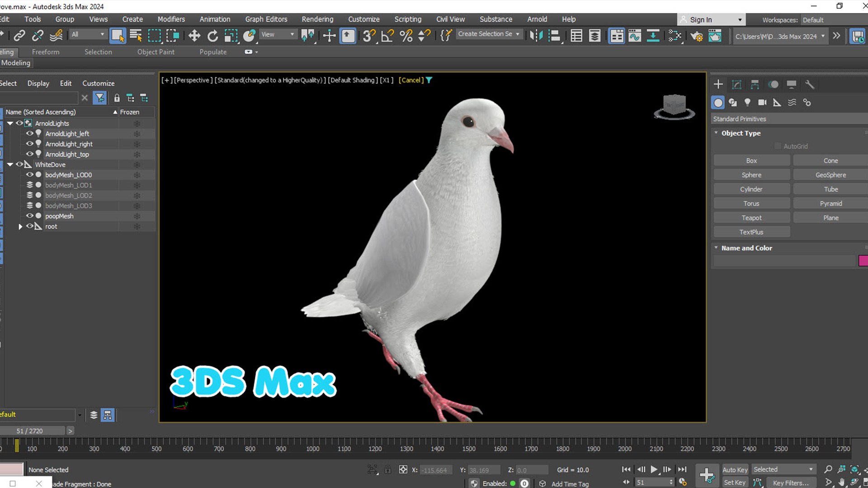Image resolution: width=868 pixels, height=488 pixels.
Task: Hide poopMesh with its eye icon
Action: 29,216
